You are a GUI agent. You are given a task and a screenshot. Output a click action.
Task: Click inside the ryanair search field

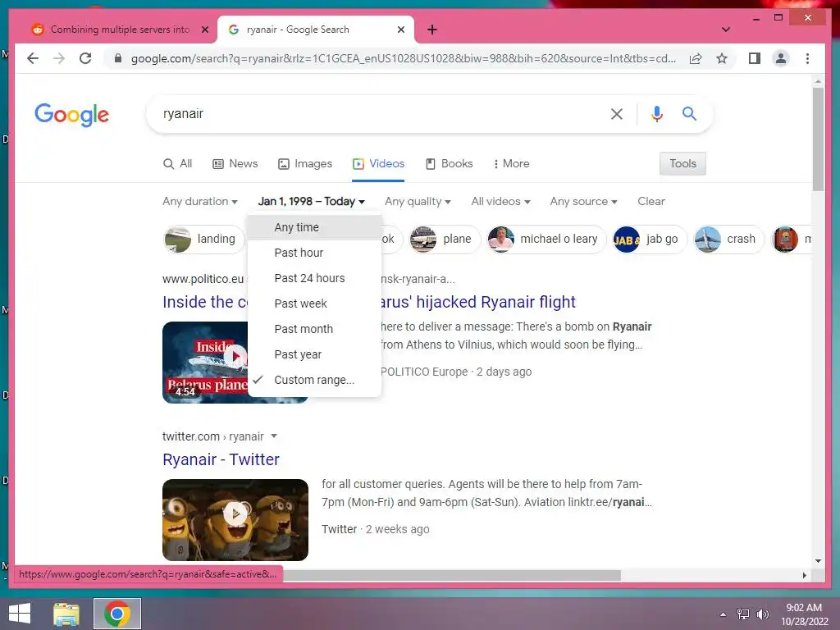coord(381,113)
